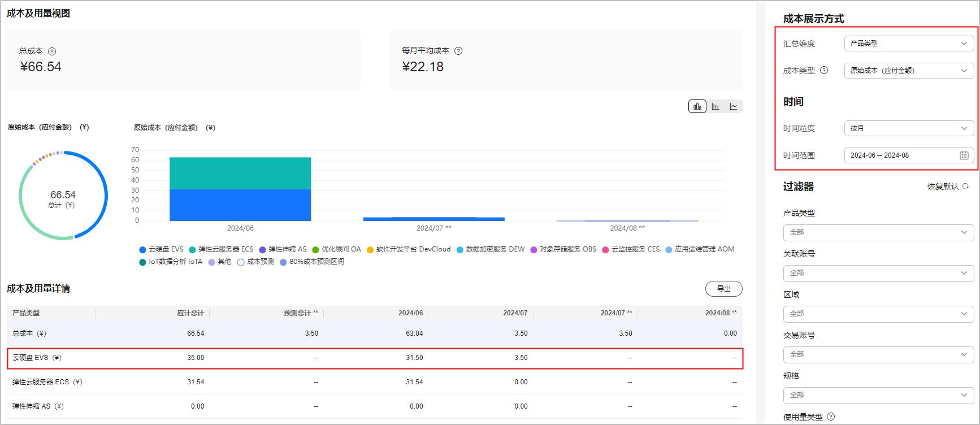Toggle 80%成本预测区间 legend entry
Image resolution: width=980 pixels, height=425 pixels.
click(312, 262)
